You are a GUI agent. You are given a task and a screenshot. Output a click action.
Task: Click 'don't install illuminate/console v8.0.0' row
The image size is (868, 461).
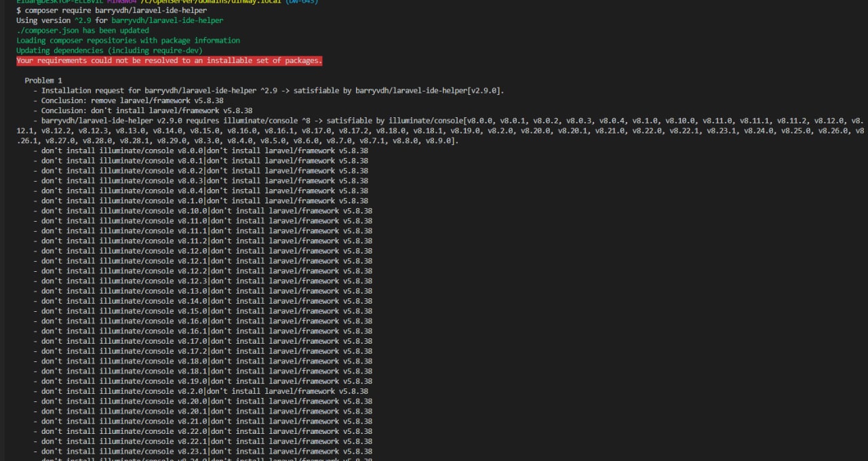[201, 151]
